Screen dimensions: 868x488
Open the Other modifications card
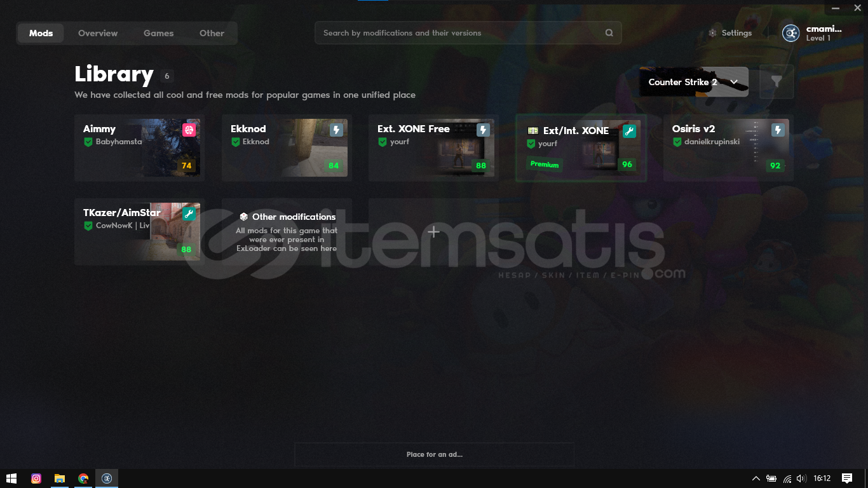tap(287, 231)
